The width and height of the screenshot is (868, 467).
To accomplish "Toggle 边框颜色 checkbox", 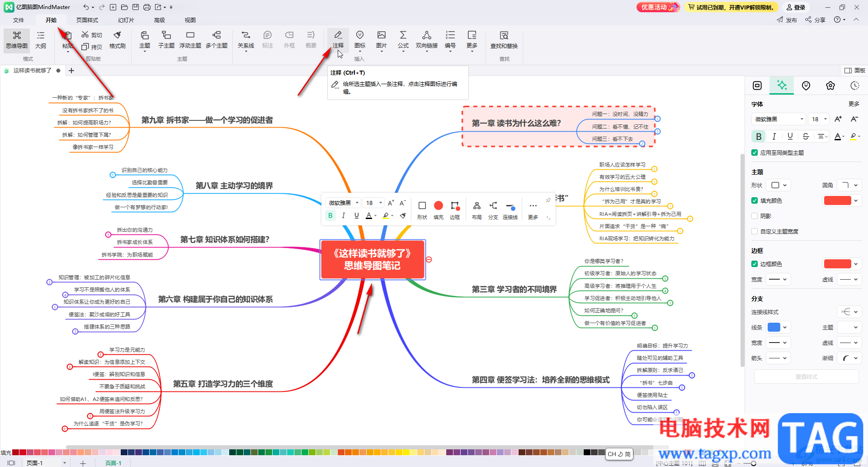I will [x=755, y=264].
